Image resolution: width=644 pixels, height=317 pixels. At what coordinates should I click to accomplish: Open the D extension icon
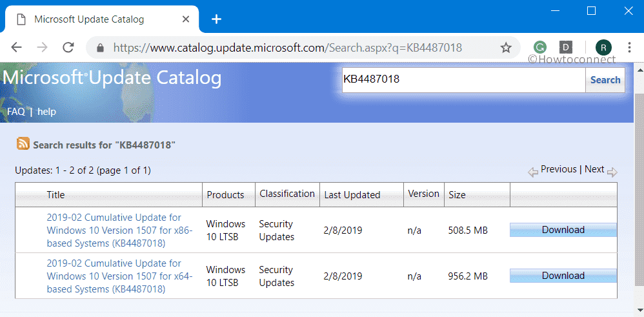click(566, 48)
